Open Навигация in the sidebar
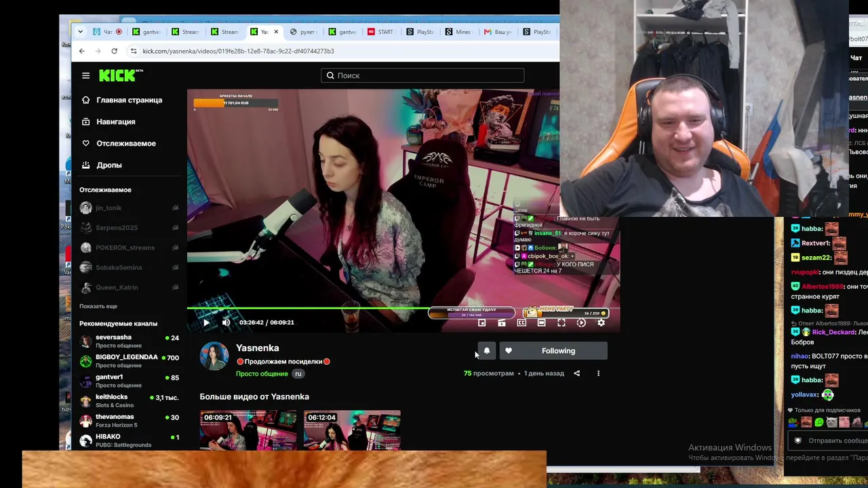 [115, 121]
